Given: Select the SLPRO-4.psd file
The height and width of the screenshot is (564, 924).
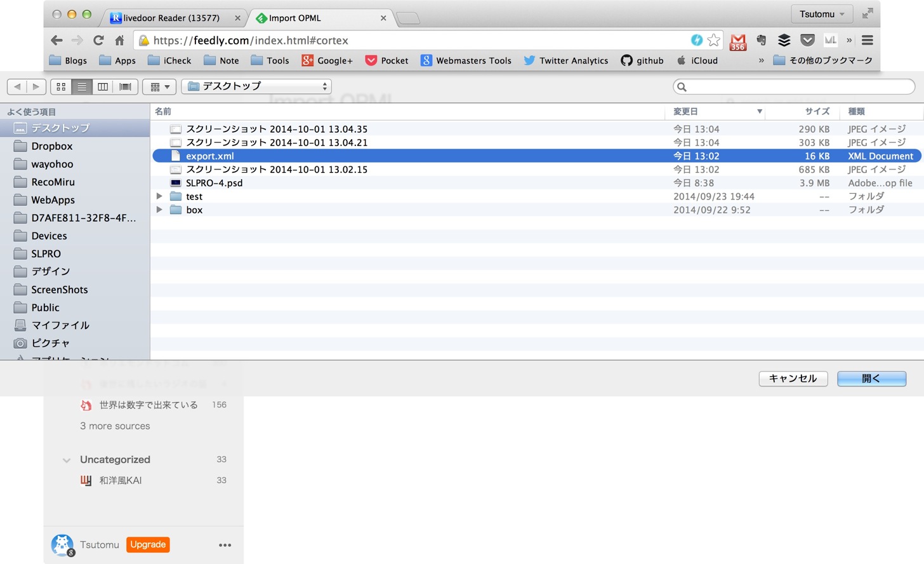Looking at the screenshot, I should (x=537, y=183).
